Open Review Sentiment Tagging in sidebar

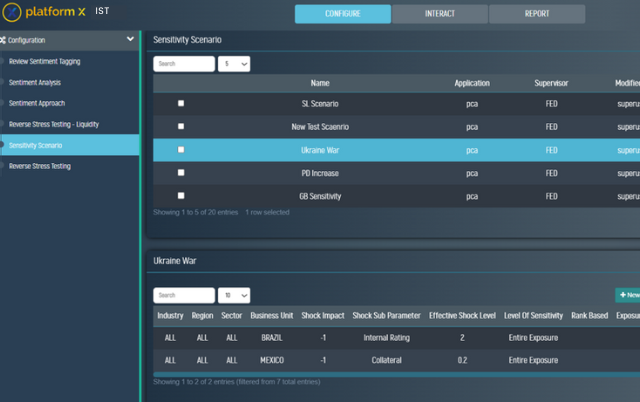point(44,61)
